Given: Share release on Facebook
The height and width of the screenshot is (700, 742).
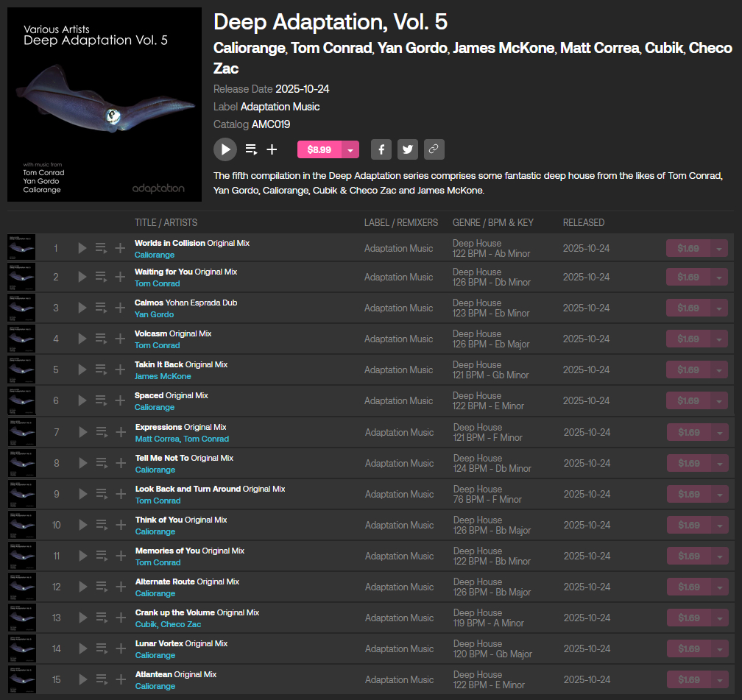Looking at the screenshot, I should coord(381,149).
